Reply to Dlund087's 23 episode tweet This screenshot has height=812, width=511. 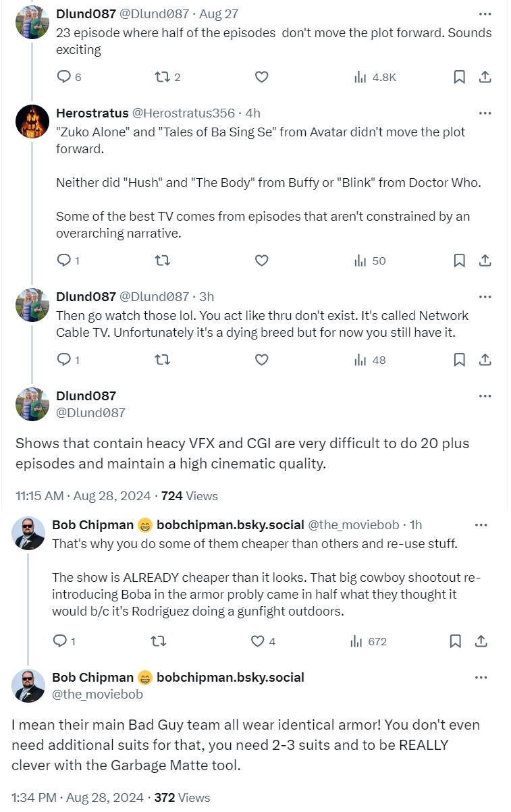(x=64, y=77)
